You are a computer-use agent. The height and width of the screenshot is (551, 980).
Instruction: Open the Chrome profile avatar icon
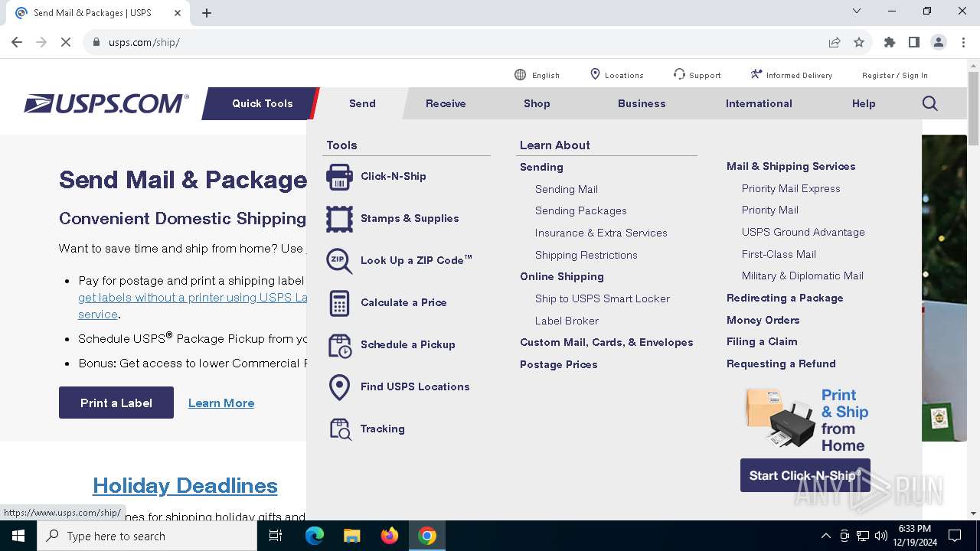939,42
